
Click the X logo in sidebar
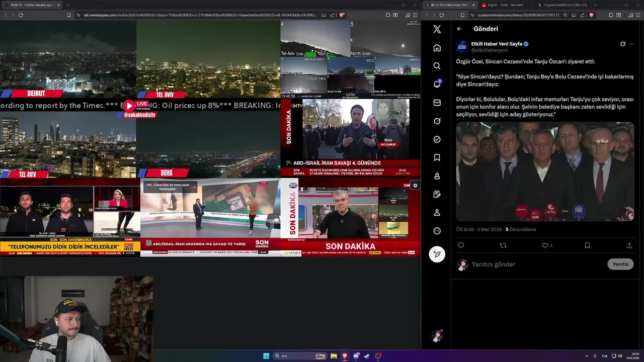[x=437, y=29]
